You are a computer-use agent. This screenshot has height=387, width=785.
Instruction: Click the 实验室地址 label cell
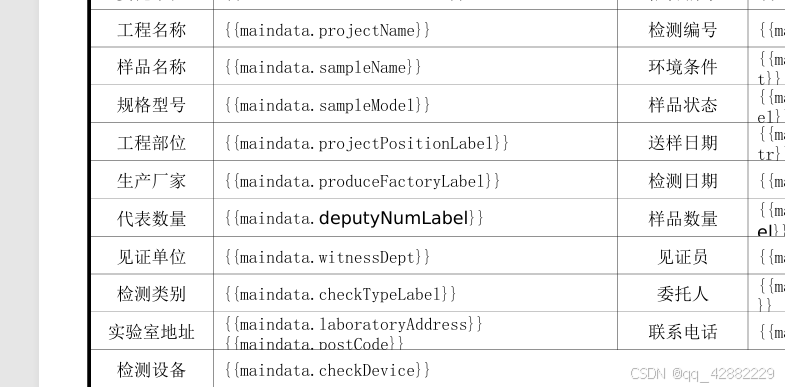coord(152,331)
